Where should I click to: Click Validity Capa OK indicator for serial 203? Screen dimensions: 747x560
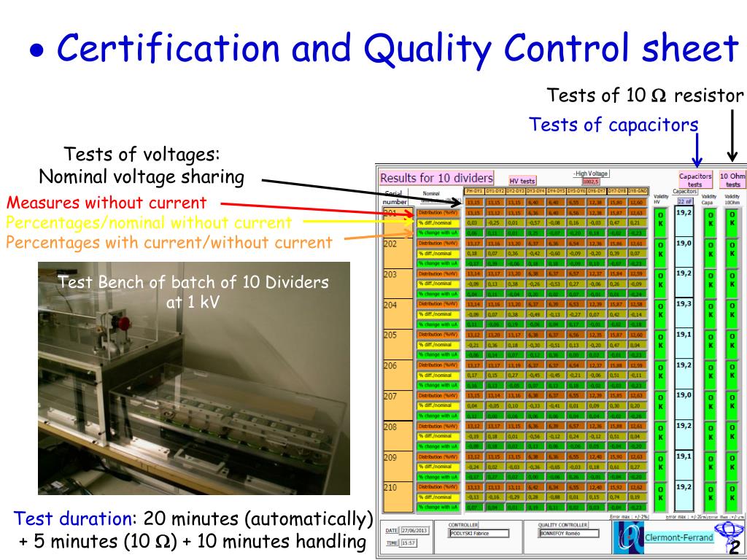(x=711, y=284)
